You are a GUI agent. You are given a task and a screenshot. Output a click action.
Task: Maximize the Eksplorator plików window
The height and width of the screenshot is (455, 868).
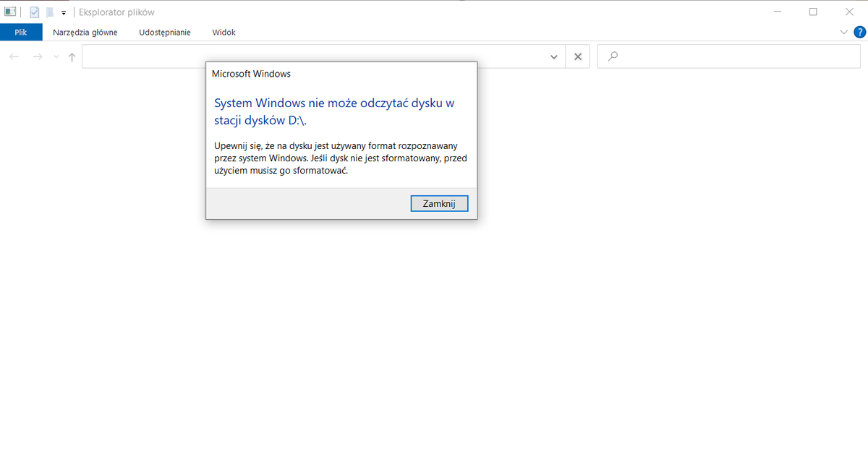coord(813,12)
